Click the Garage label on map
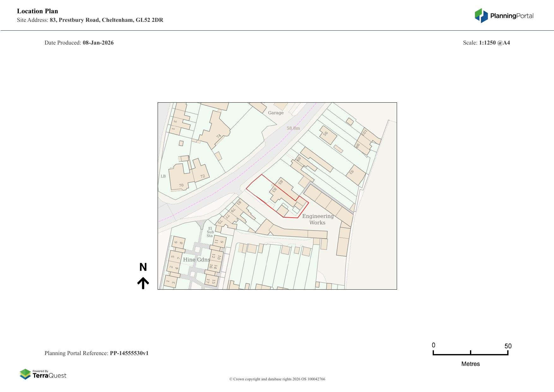 pyautogui.click(x=276, y=113)
